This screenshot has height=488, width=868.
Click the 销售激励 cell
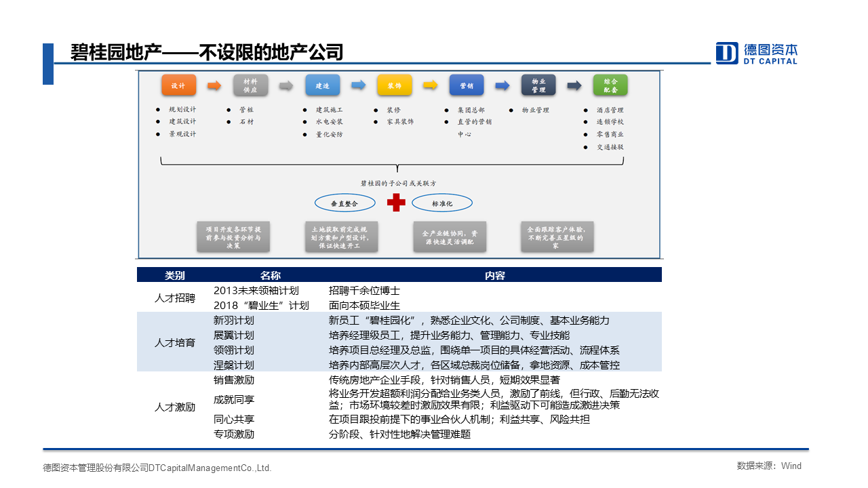tap(234, 380)
